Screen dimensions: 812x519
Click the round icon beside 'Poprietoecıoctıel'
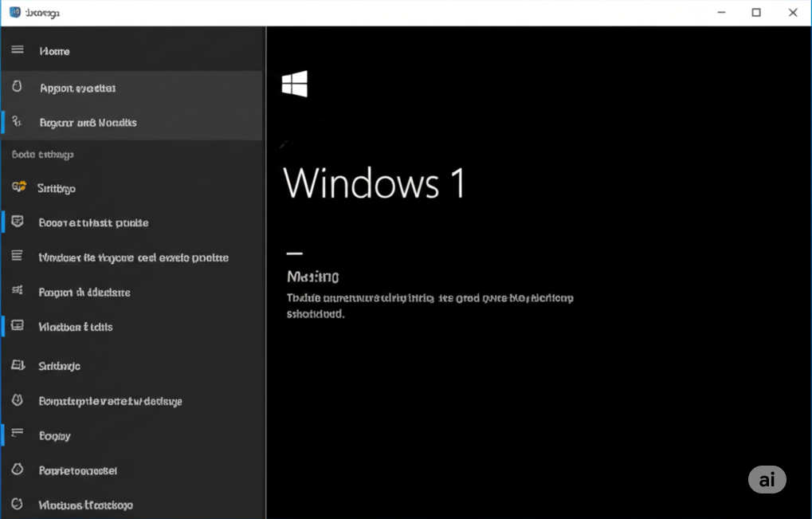pyautogui.click(x=18, y=470)
